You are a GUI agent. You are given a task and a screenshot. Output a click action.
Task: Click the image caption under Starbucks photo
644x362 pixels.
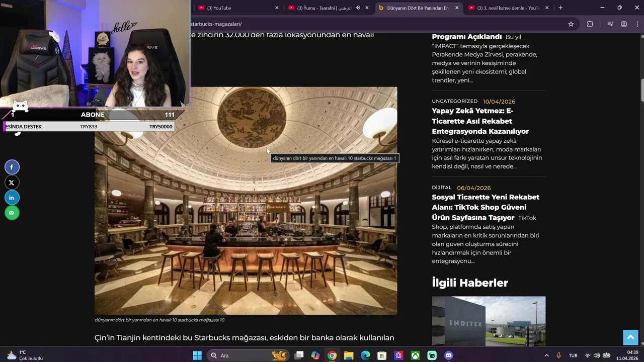click(x=159, y=320)
